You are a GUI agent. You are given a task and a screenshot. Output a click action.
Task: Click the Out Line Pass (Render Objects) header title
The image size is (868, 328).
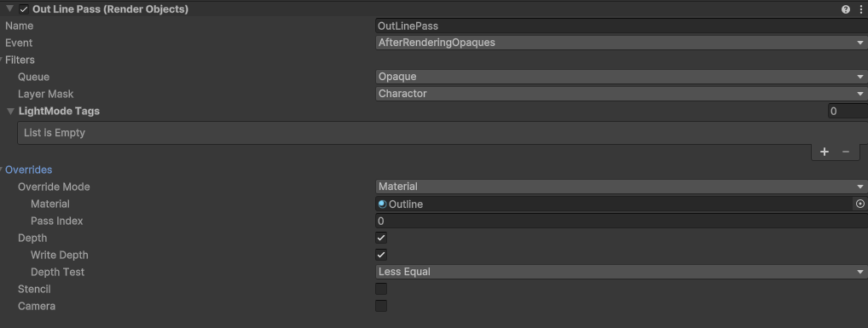110,9
